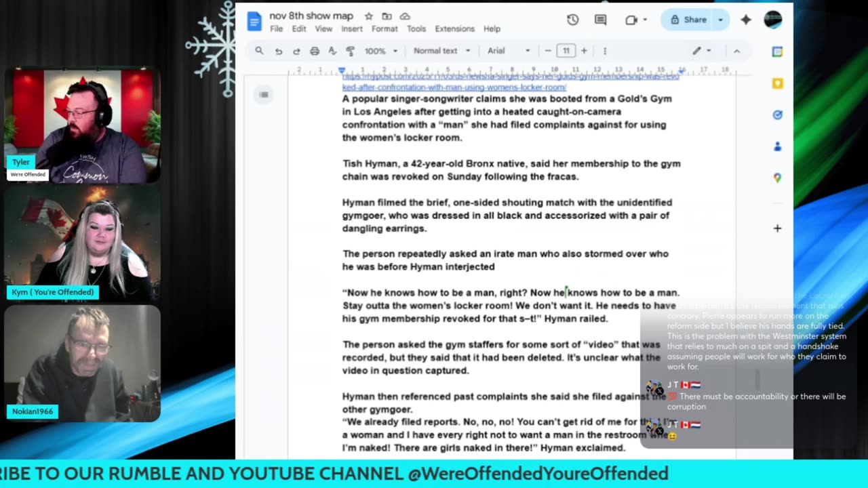Run spelling and grammar check icon
Image resolution: width=868 pixels, height=488 pixels.
coord(332,51)
